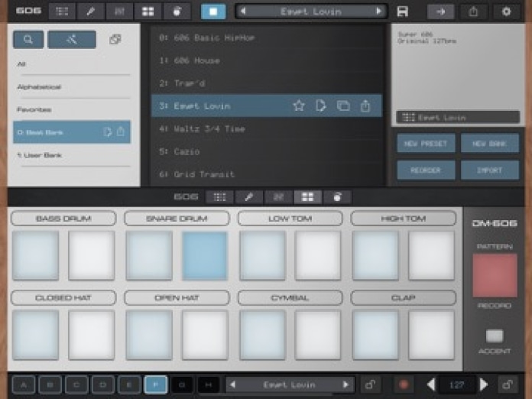Viewport: 532px width, 399px height.
Task: Select preset 4: Waltz 3/4 Time
Action: coord(267,128)
